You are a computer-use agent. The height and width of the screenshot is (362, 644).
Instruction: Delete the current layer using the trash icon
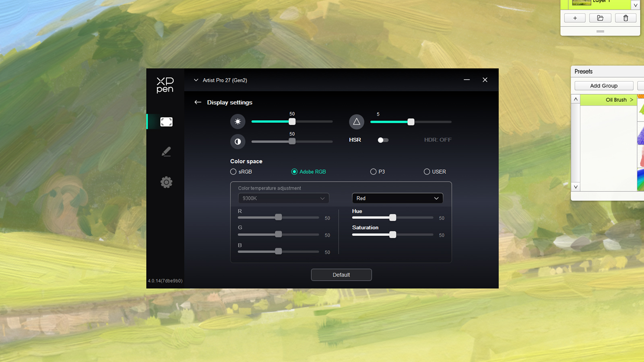(625, 18)
